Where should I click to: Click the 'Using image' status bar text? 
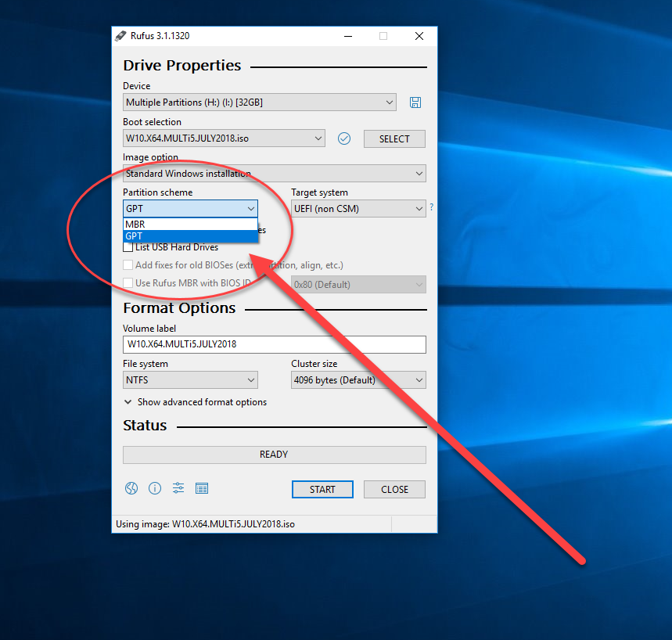point(205,524)
